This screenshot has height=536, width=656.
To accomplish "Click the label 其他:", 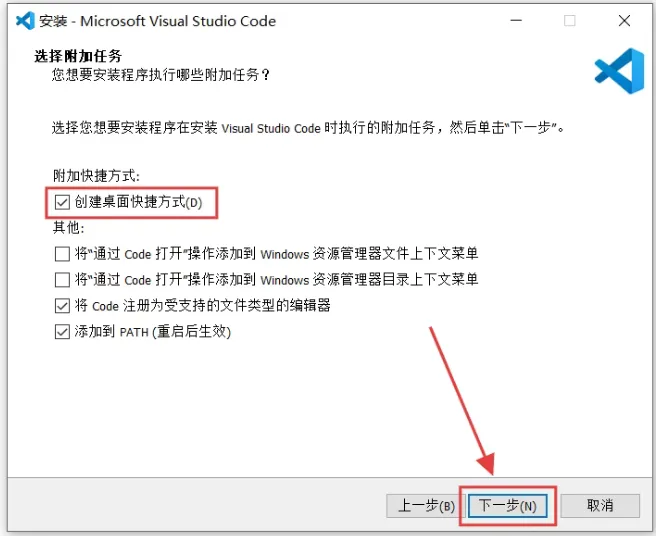I will click(69, 228).
